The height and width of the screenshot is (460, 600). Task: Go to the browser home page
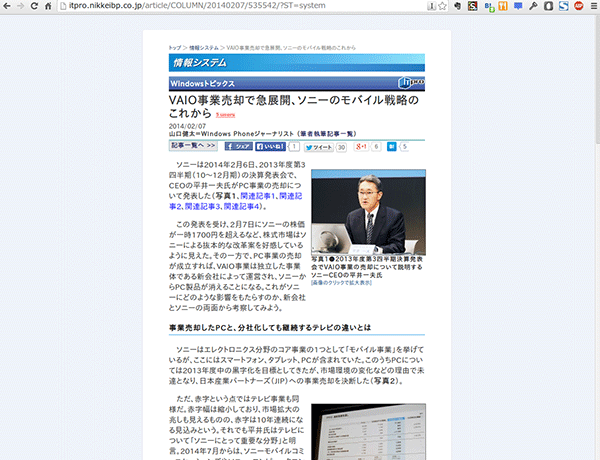click(48, 6)
